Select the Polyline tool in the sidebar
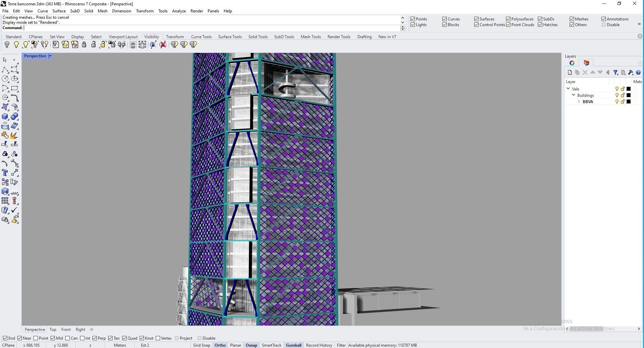Screen dimensions: 644x348 (x=5, y=70)
